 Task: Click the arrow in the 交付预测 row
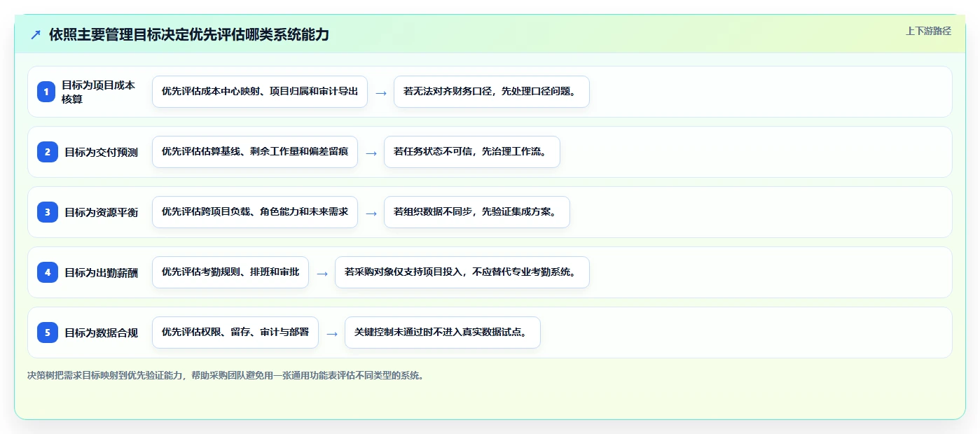tap(371, 153)
